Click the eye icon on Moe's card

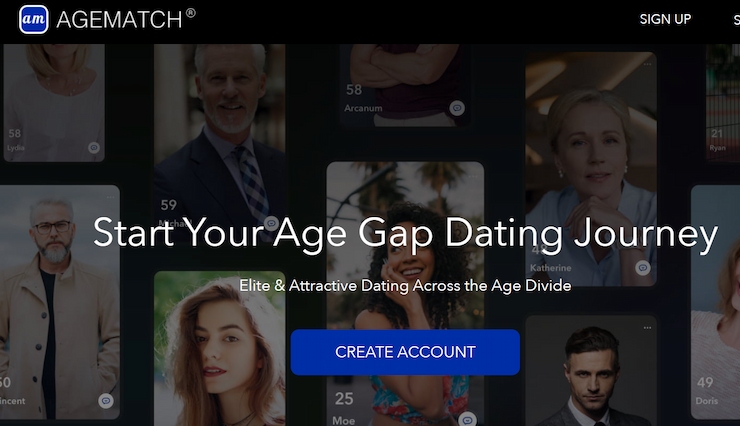tap(468, 419)
